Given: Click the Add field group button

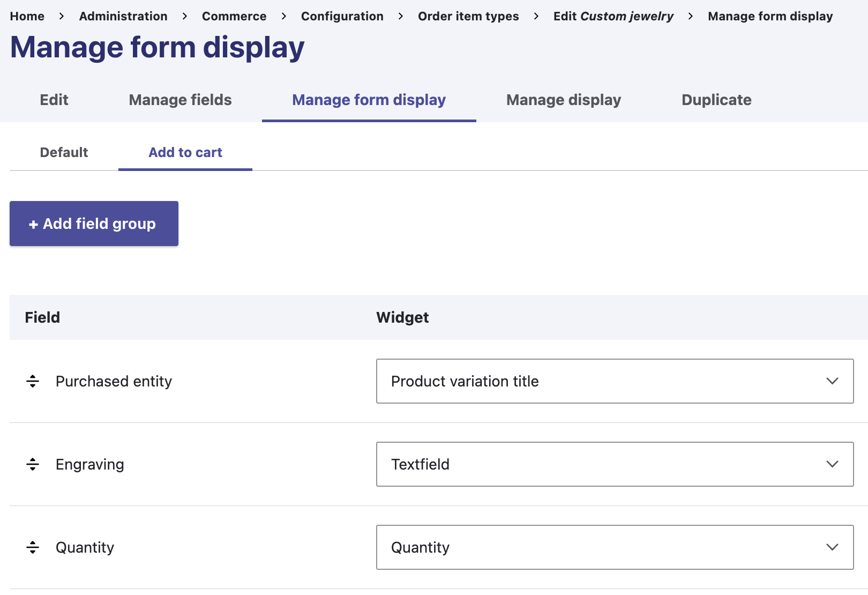Looking at the screenshot, I should (x=94, y=224).
